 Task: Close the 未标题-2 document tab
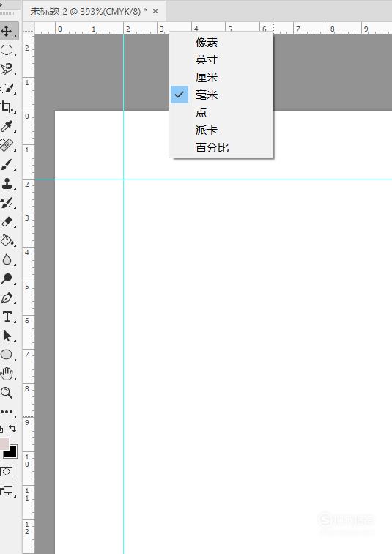[155, 11]
